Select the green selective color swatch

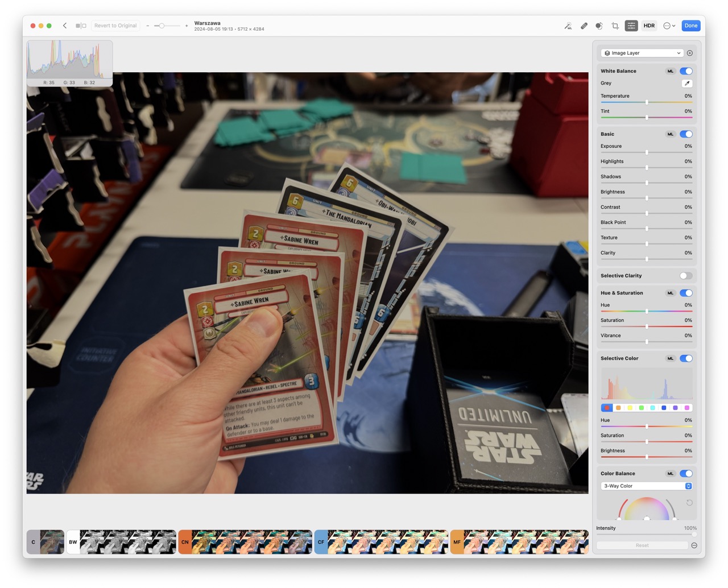641,408
